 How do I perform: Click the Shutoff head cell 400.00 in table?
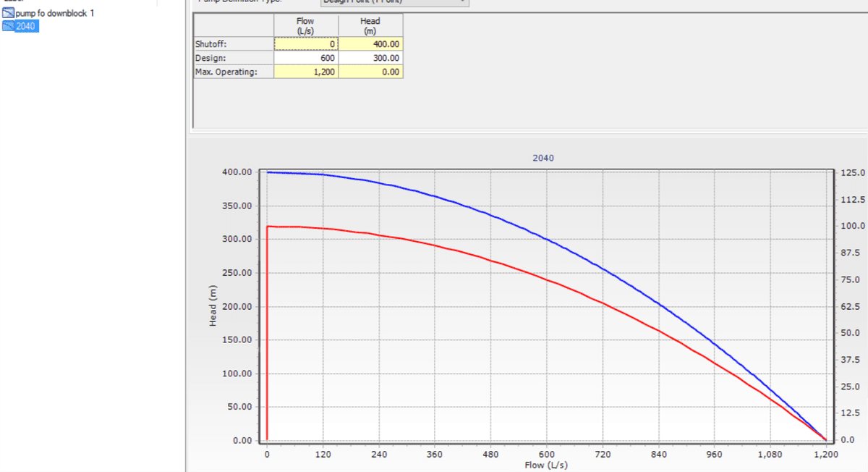pyautogui.click(x=370, y=44)
